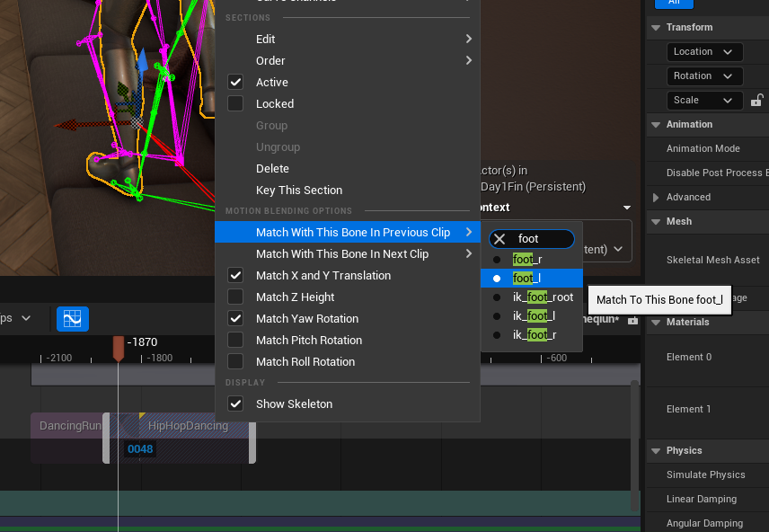
Task: Toggle the curve editor blue icon
Action: click(x=73, y=319)
